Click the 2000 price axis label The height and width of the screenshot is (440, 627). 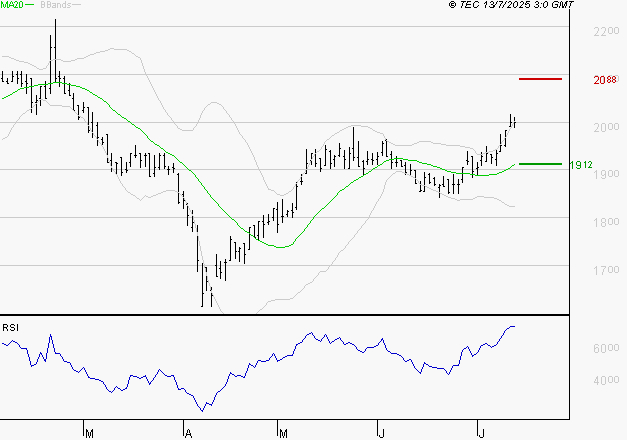[606, 127]
